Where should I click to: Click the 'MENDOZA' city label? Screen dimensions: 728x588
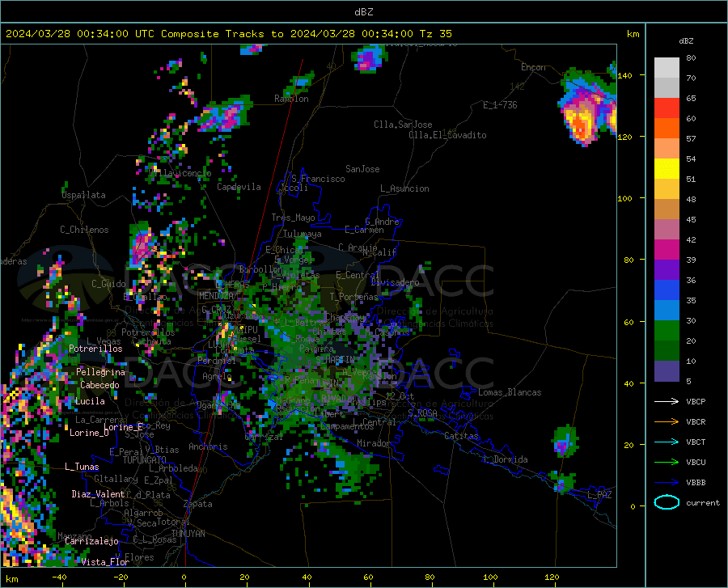coord(216,296)
